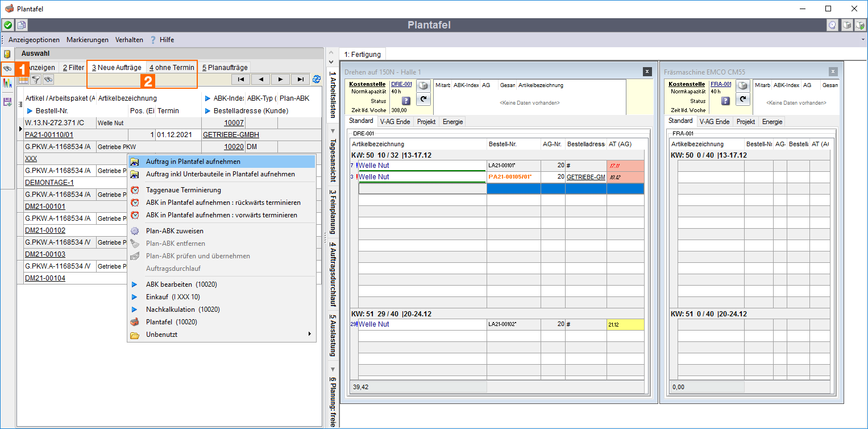Click the cube icon in the Fräsmaschine EMCO panel
This screenshot has height=429, width=868.
[x=742, y=86]
